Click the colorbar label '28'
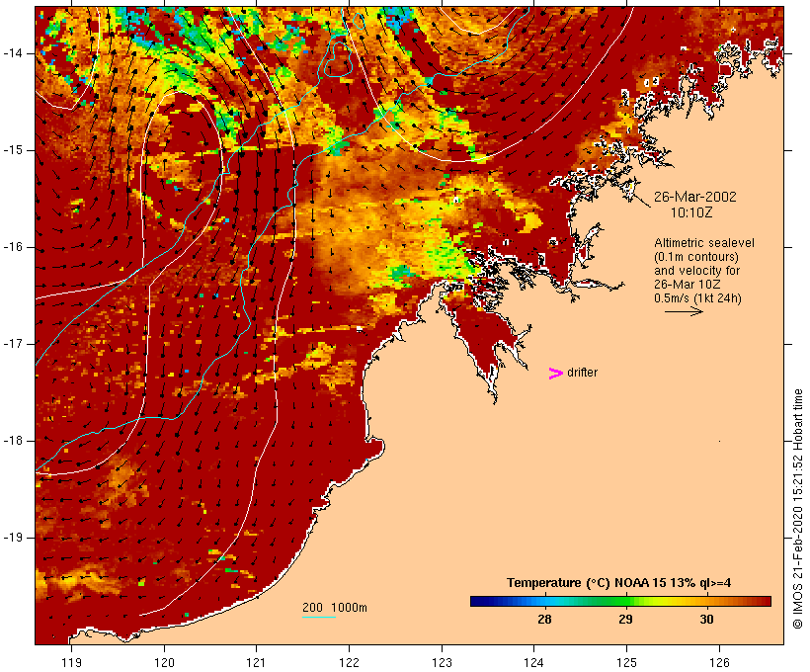 544,620
